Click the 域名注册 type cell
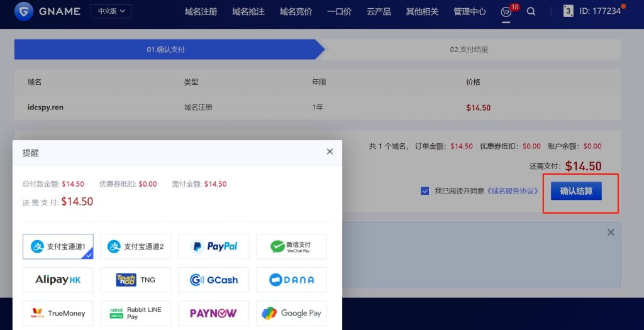Screen dimensions: 644x330 [x=198, y=107]
